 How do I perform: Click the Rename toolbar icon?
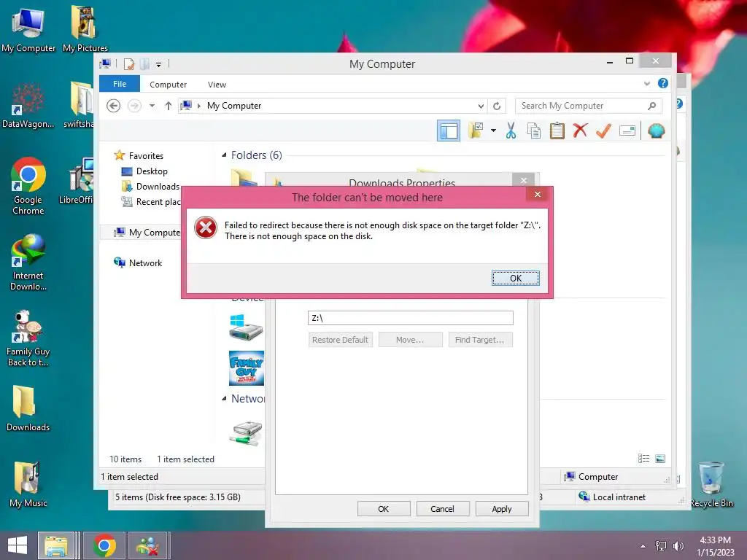coord(627,131)
